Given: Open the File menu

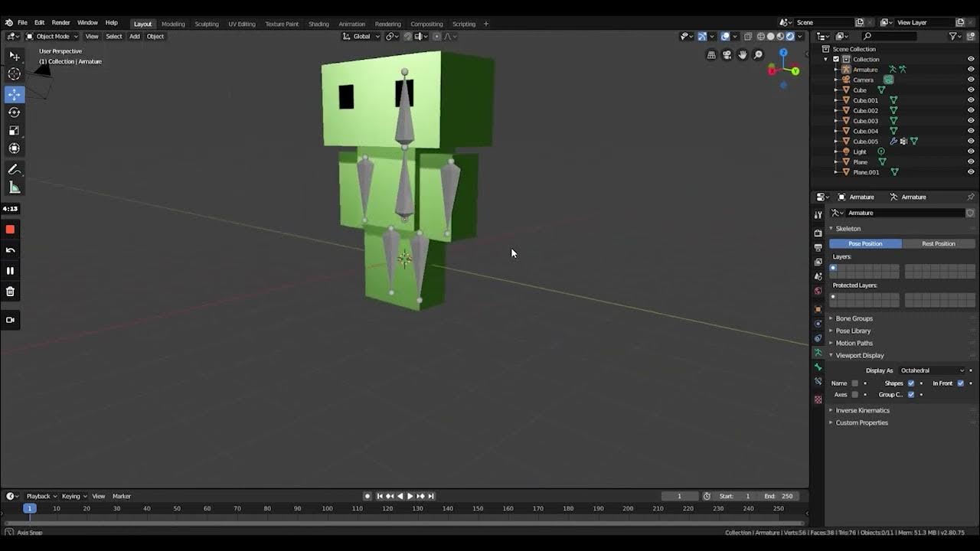Looking at the screenshot, I should tap(22, 23).
